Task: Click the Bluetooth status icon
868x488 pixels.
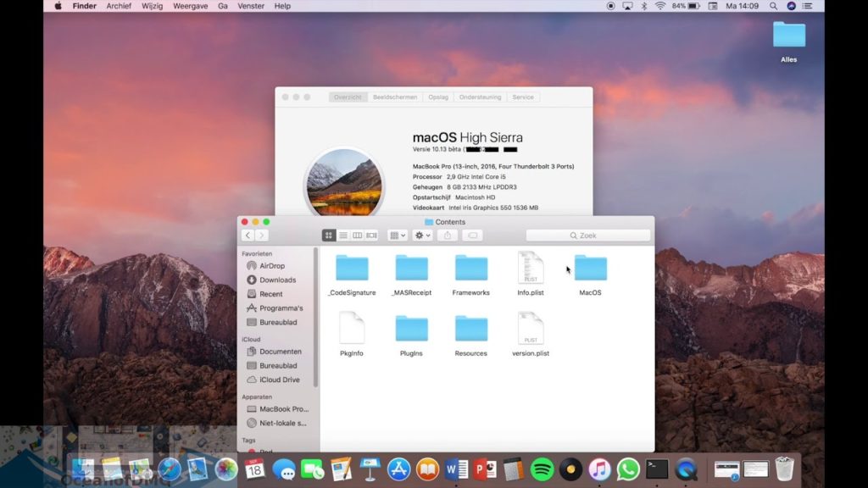Action: pyautogui.click(x=644, y=6)
